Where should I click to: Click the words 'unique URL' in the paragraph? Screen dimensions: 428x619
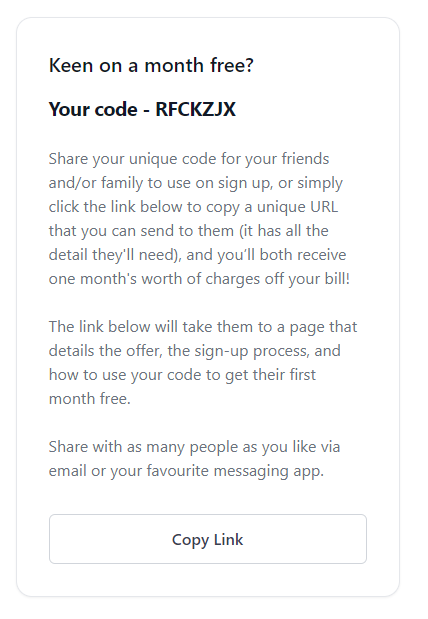click(x=297, y=207)
